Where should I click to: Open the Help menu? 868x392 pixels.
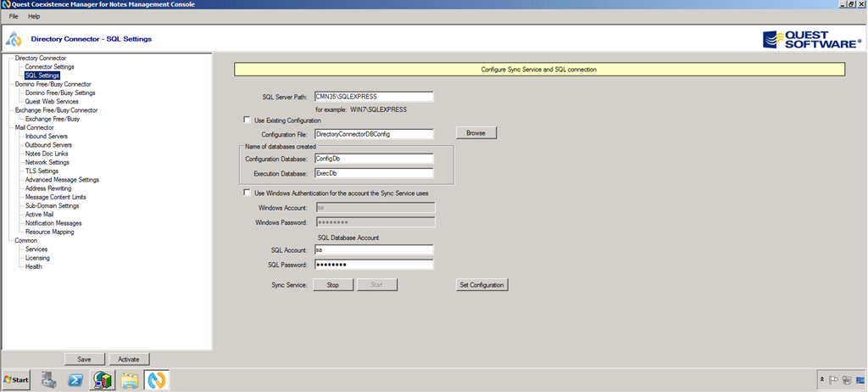tap(34, 17)
